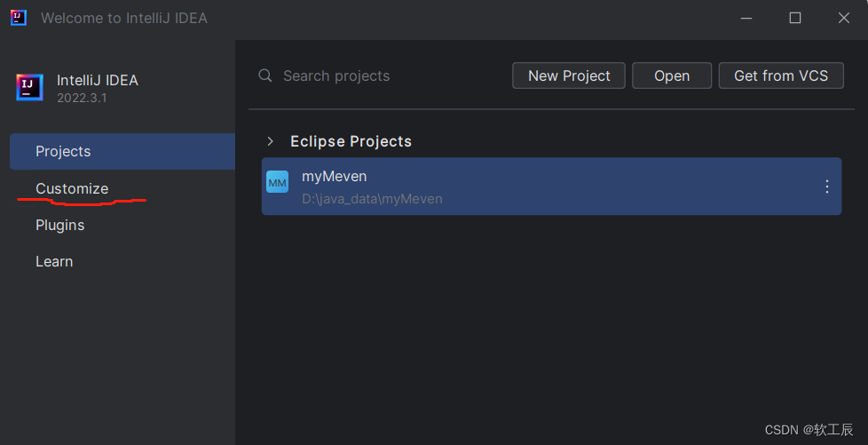Switch to the Plugins section
This screenshot has height=445, width=868.
(59, 225)
